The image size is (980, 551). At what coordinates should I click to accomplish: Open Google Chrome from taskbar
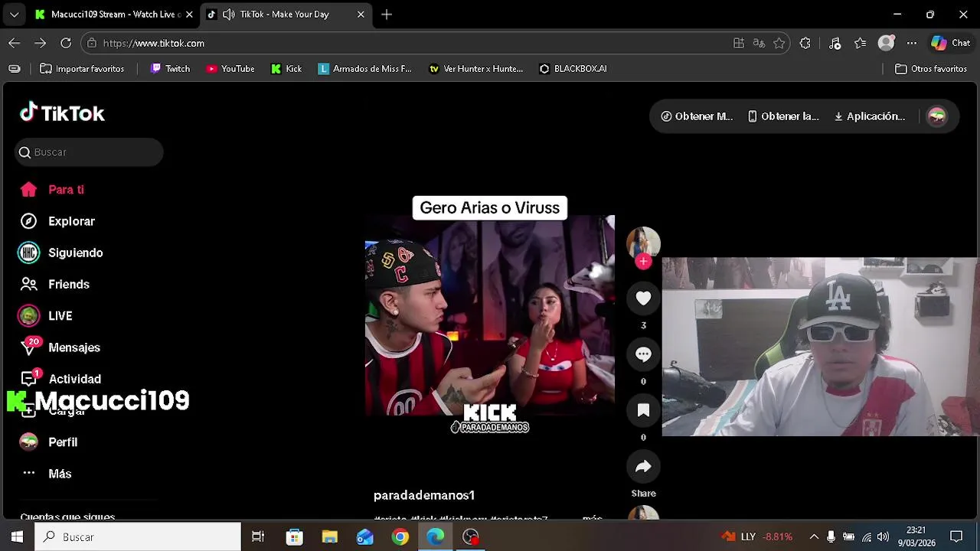(400, 537)
